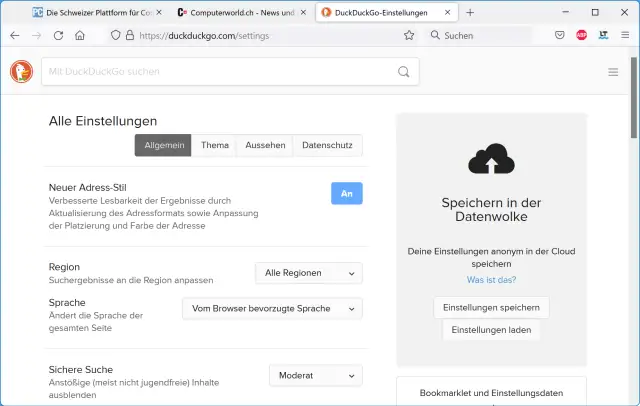Toggle the Neuer Adress-Stil switch off
This screenshot has width=640, height=406.
(346, 193)
